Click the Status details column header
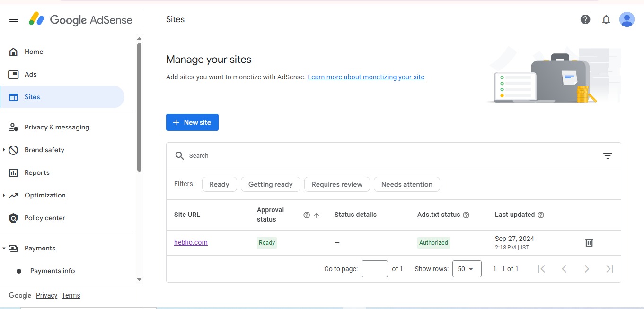 pyautogui.click(x=355, y=215)
